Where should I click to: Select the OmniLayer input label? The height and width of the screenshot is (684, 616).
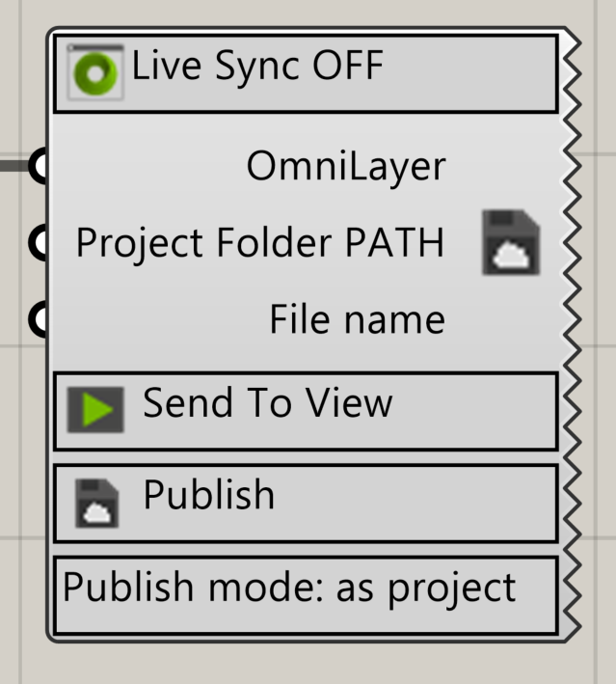coord(346,167)
